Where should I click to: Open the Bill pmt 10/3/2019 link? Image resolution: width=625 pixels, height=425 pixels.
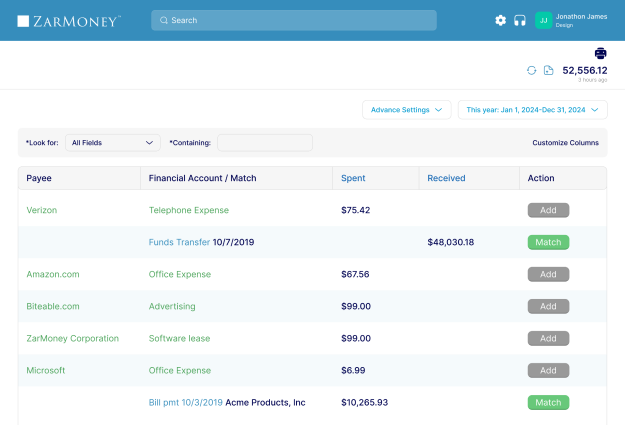(185, 402)
